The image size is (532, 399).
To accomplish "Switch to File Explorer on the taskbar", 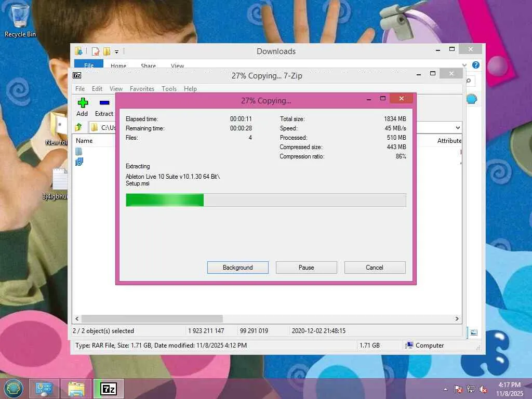I will point(76,389).
